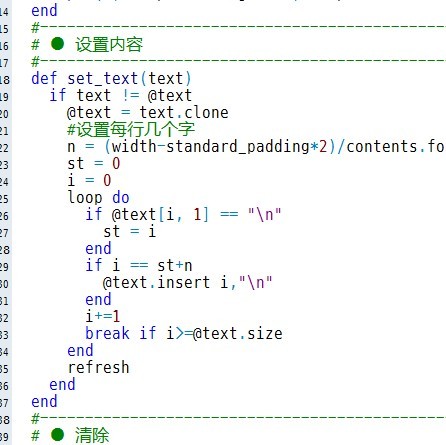
Task: Click the green bullet before 清除
Action: coord(57,434)
